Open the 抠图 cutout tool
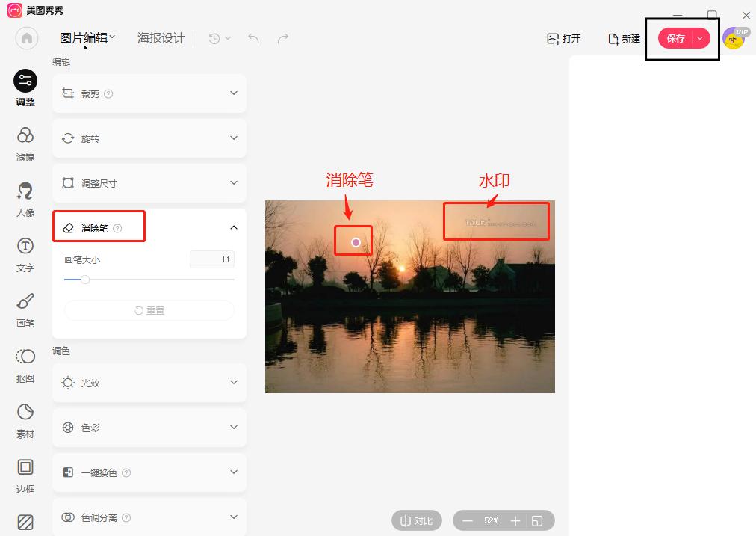756x536 pixels. 25,366
